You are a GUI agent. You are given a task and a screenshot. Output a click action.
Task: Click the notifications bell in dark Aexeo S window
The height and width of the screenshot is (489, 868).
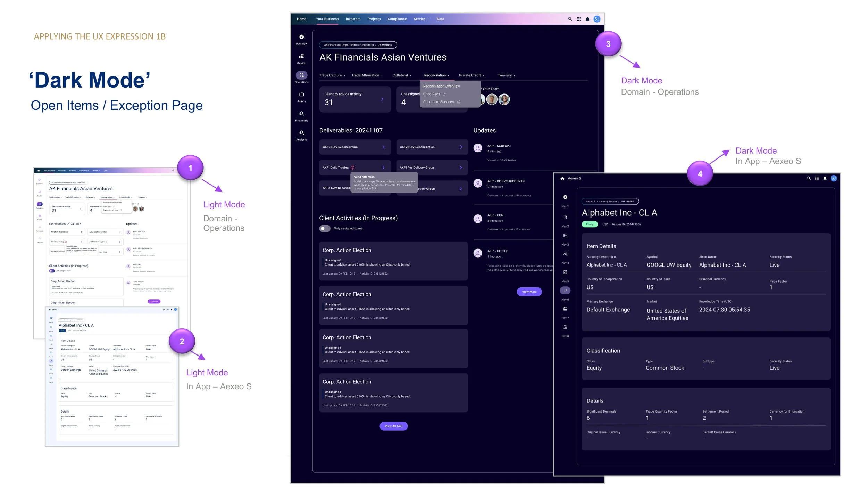click(825, 178)
